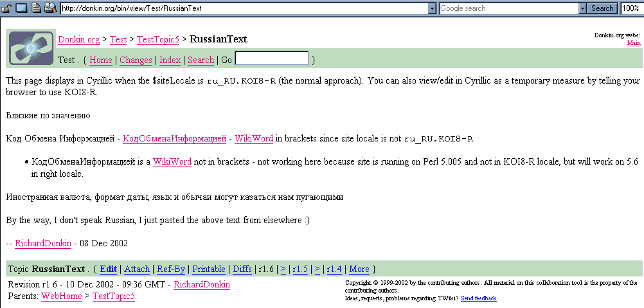The width and height of the screenshot is (644, 308).
Task: Select the Printable view link
Action: point(209,269)
